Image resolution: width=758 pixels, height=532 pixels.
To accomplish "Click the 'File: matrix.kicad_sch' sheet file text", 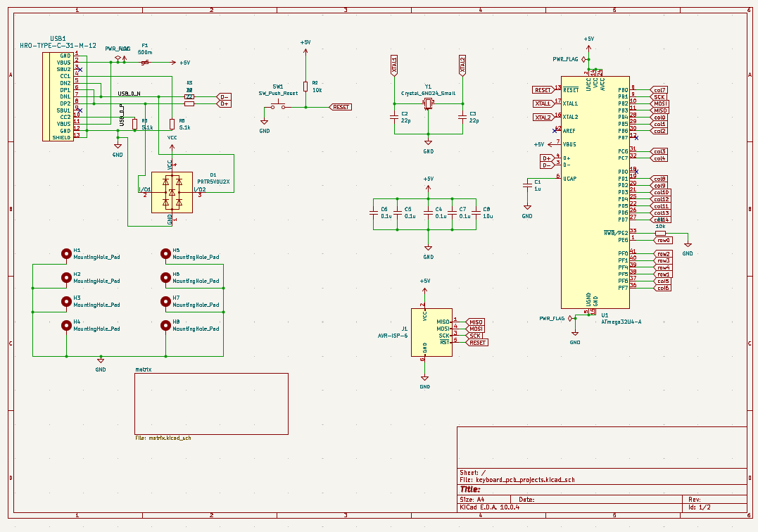I will (x=163, y=438).
